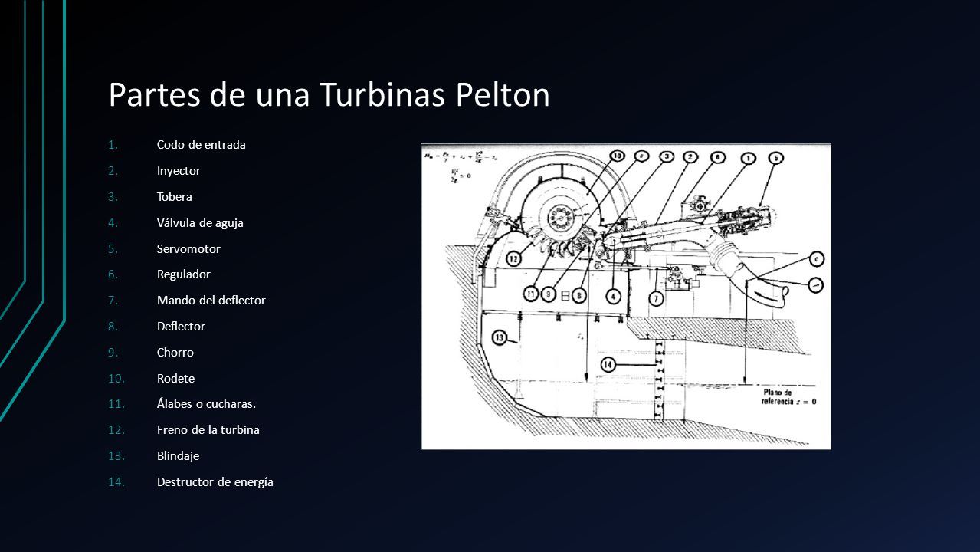Click 'Plano de referencia z = 0' label in diagram
This screenshot has height=552, width=980.
coord(789,396)
